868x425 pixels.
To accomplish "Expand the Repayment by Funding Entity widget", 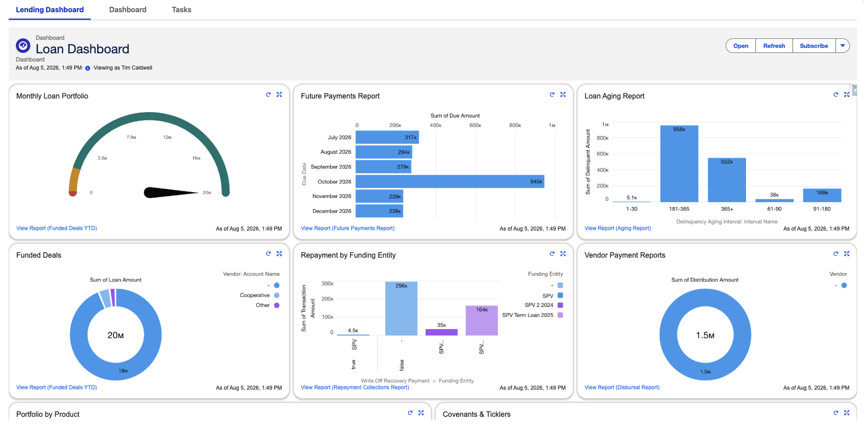I will point(563,254).
